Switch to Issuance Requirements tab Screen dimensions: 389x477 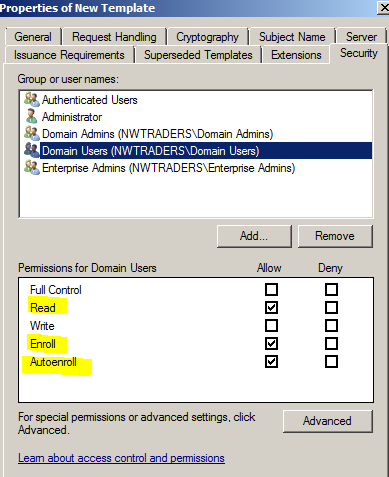click(69, 55)
